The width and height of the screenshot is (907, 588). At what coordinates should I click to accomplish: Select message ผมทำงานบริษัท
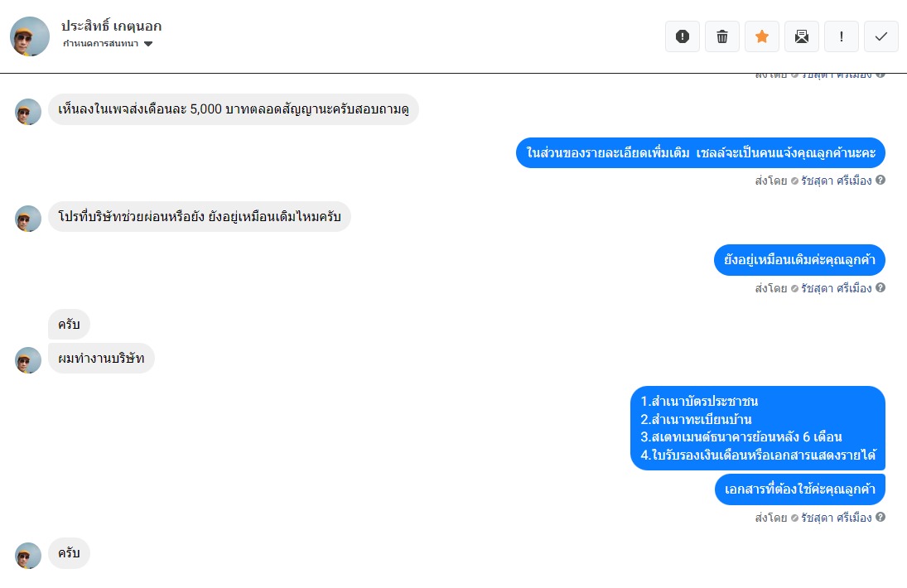point(101,358)
